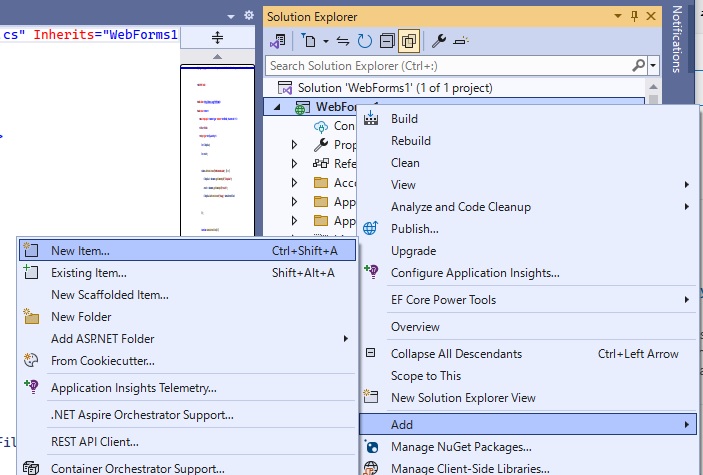Open the Pending Changes Filter dropdown arrow
This screenshot has width=703, height=475.
click(326, 42)
